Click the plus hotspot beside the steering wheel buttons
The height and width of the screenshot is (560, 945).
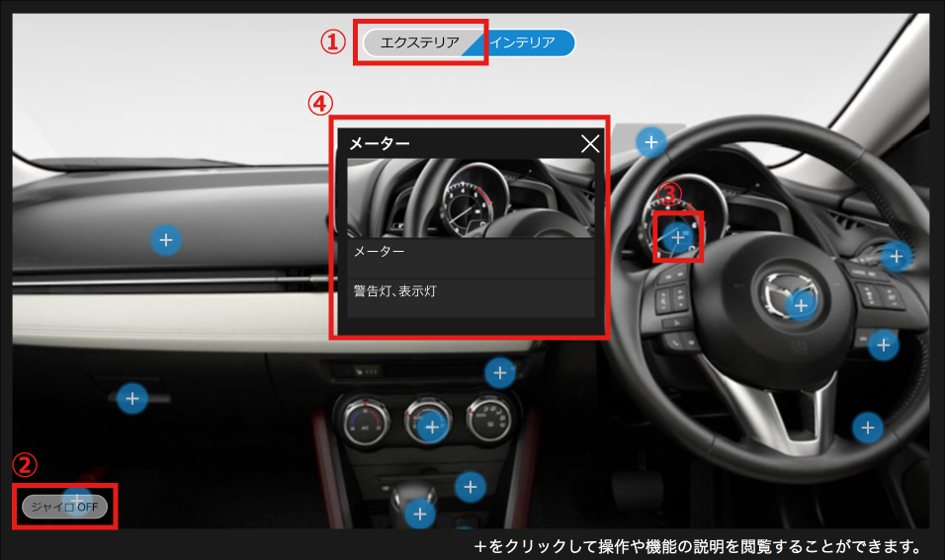click(x=883, y=345)
